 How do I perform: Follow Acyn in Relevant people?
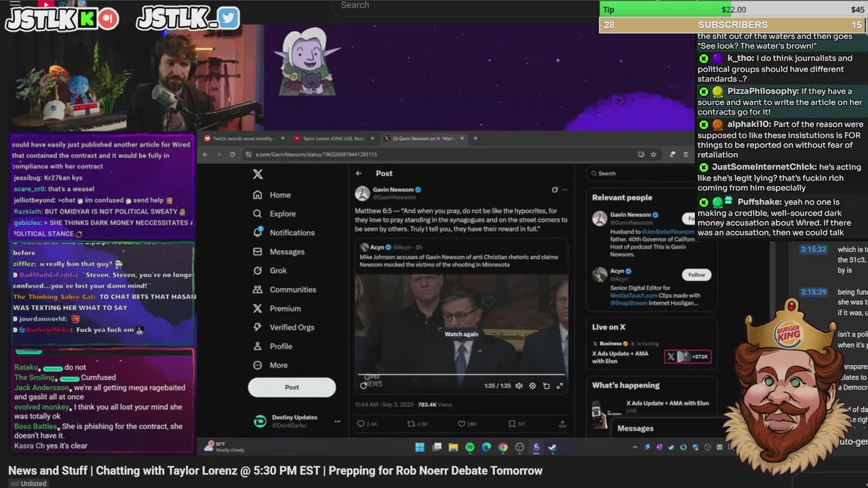coord(696,274)
